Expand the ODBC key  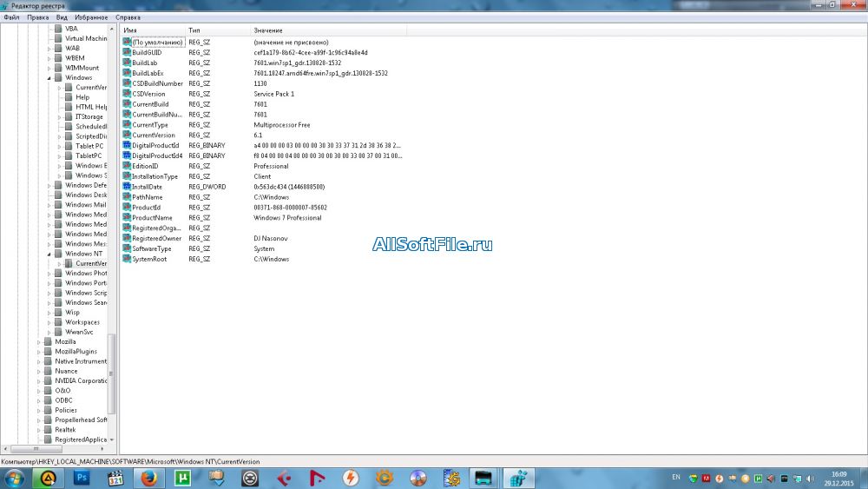coord(39,400)
